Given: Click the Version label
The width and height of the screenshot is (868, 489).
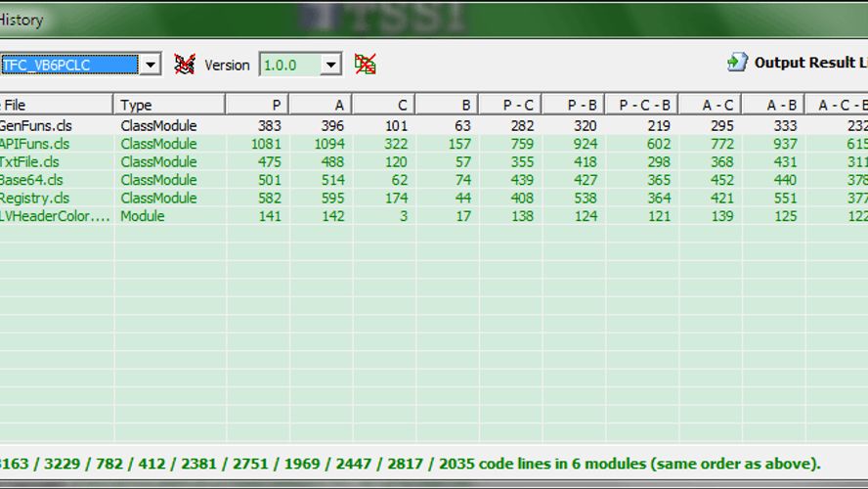Looking at the screenshot, I should click(227, 65).
